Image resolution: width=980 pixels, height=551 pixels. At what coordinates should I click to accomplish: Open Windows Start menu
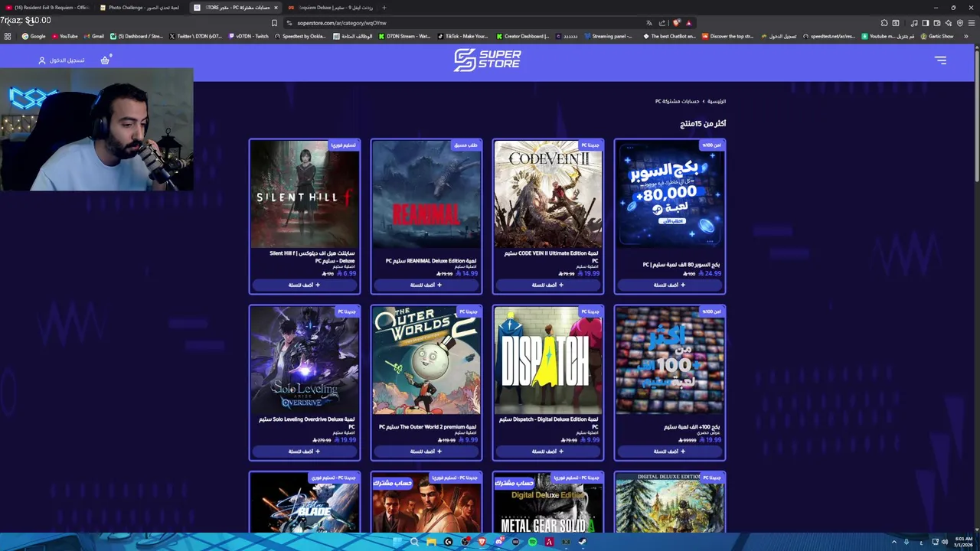pos(397,542)
